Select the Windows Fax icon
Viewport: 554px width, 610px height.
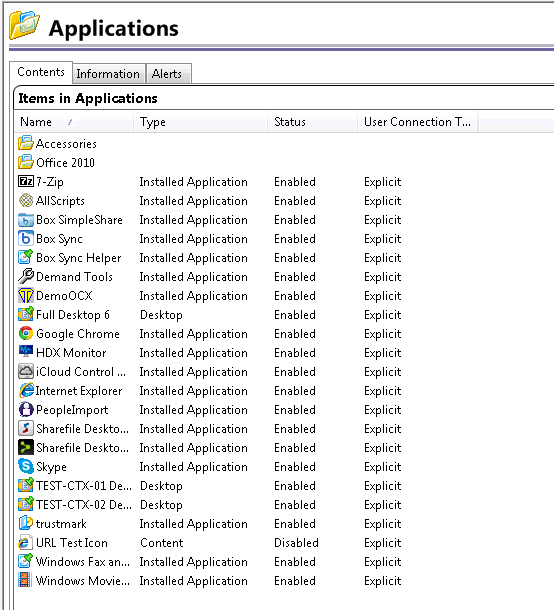[26, 561]
